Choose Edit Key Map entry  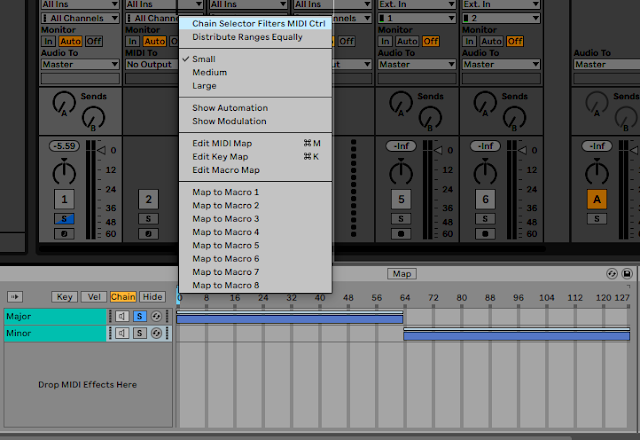pyautogui.click(x=256, y=157)
